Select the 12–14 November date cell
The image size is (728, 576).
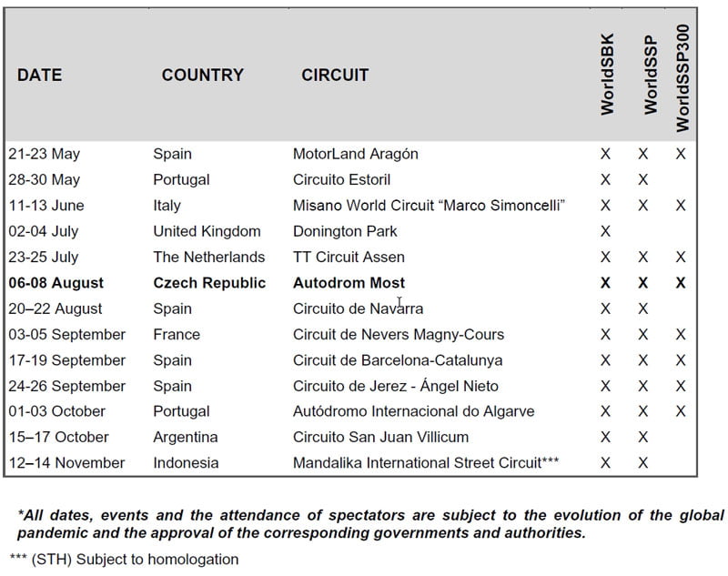(x=66, y=462)
